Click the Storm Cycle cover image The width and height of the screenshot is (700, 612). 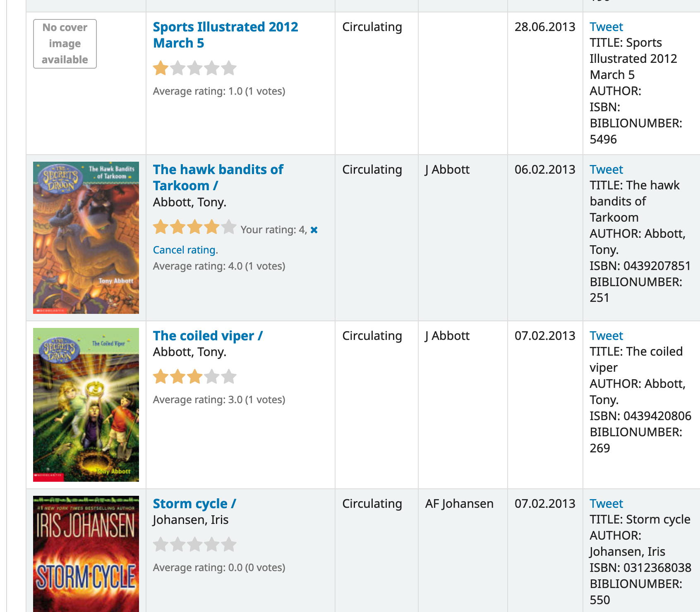coord(86,554)
